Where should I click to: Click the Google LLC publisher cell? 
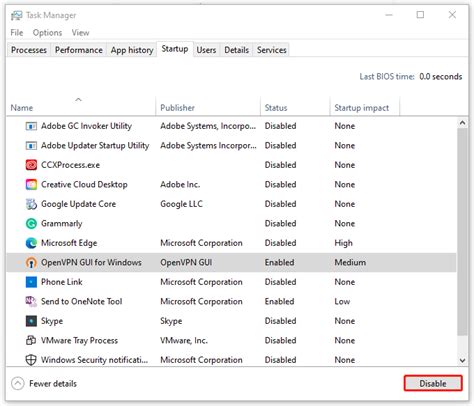(181, 204)
